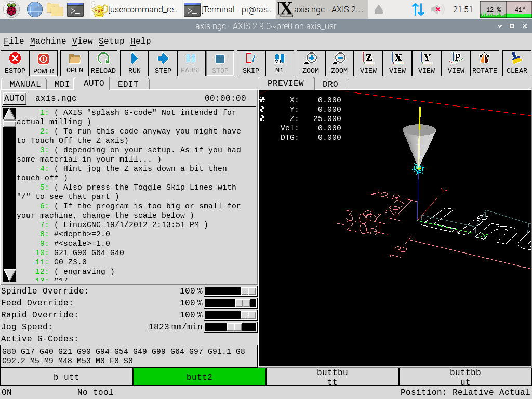Toggle the machine POWER button
532x399 pixels.
coord(44,63)
